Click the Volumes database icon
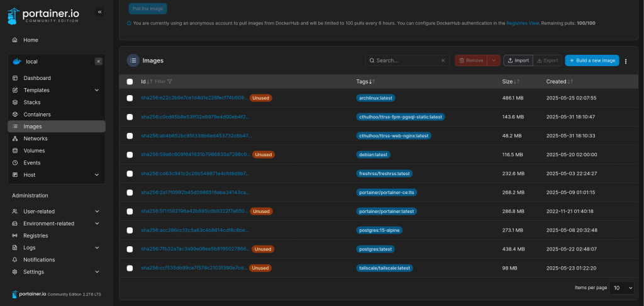 pos(15,150)
